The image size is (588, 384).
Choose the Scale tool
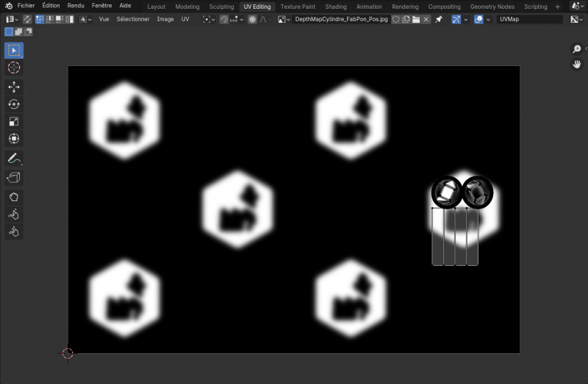click(14, 122)
